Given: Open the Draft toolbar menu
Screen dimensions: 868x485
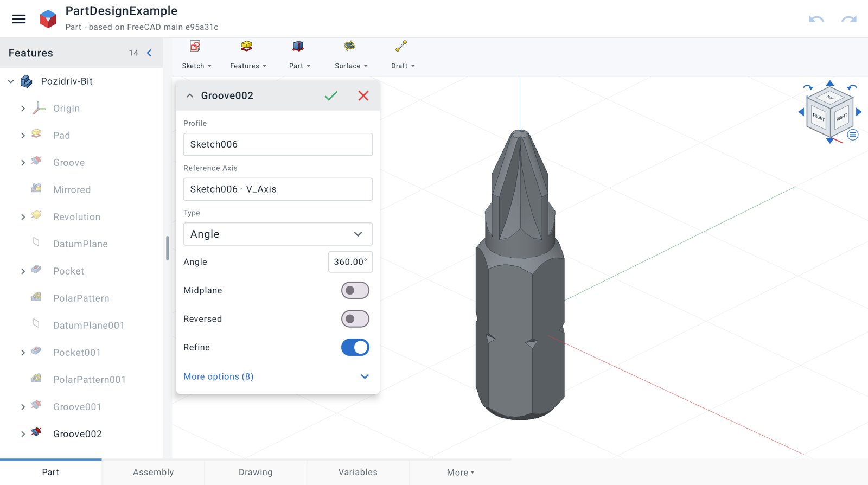Looking at the screenshot, I should [x=403, y=55].
